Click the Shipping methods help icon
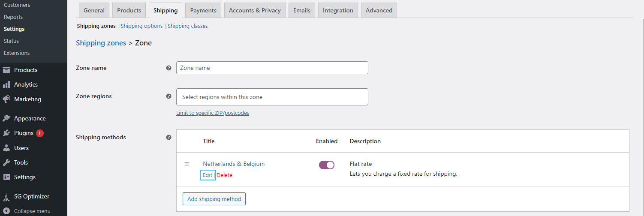The width and height of the screenshot is (644, 216). pos(169,138)
